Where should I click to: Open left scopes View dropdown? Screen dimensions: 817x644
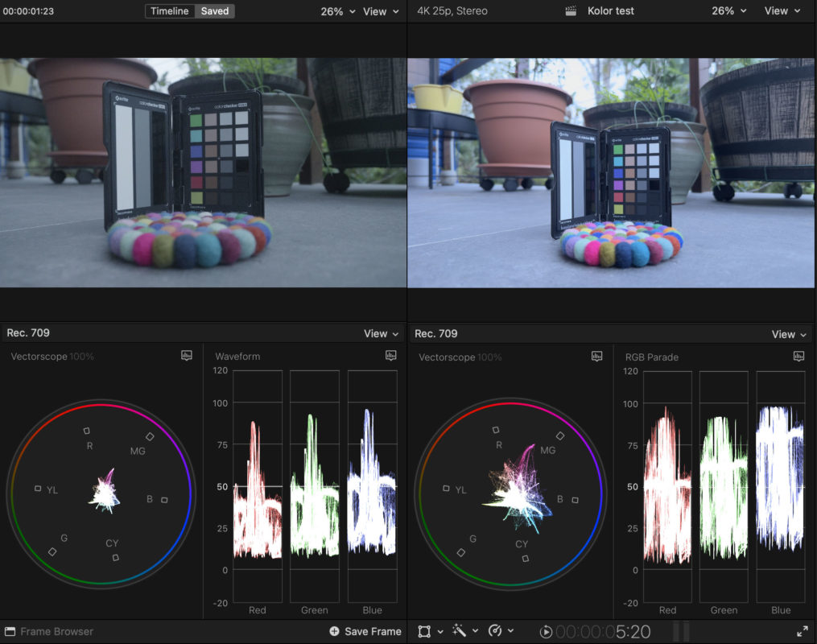click(381, 333)
